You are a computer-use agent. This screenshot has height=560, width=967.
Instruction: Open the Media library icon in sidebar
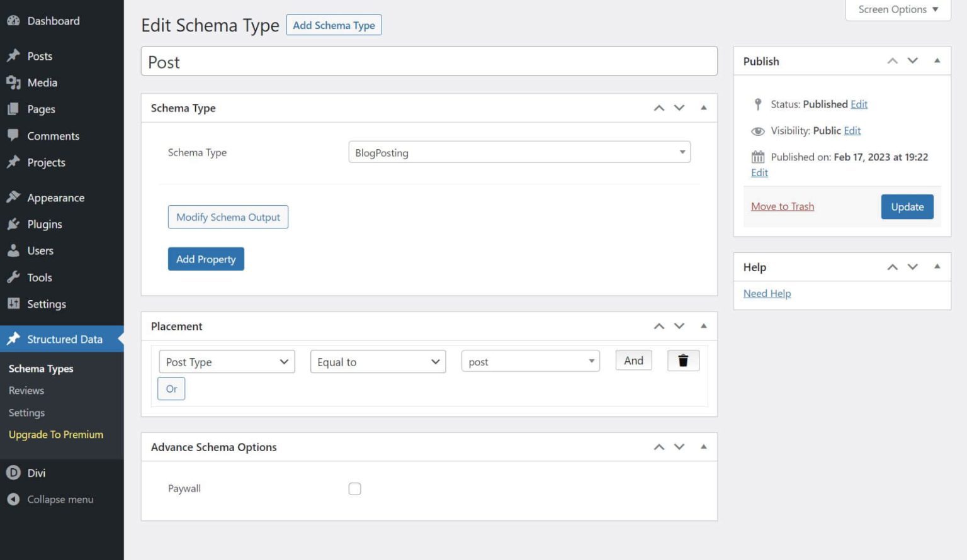(x=14, y=82)
